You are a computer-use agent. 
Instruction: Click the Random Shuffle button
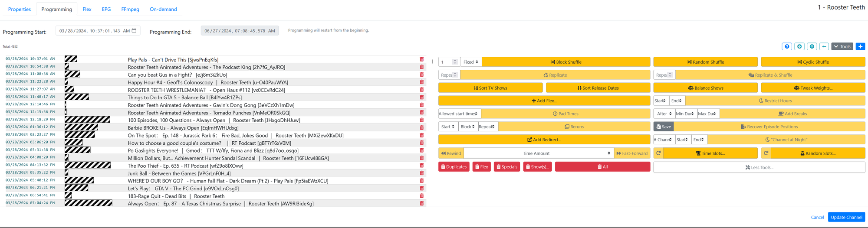705,62
